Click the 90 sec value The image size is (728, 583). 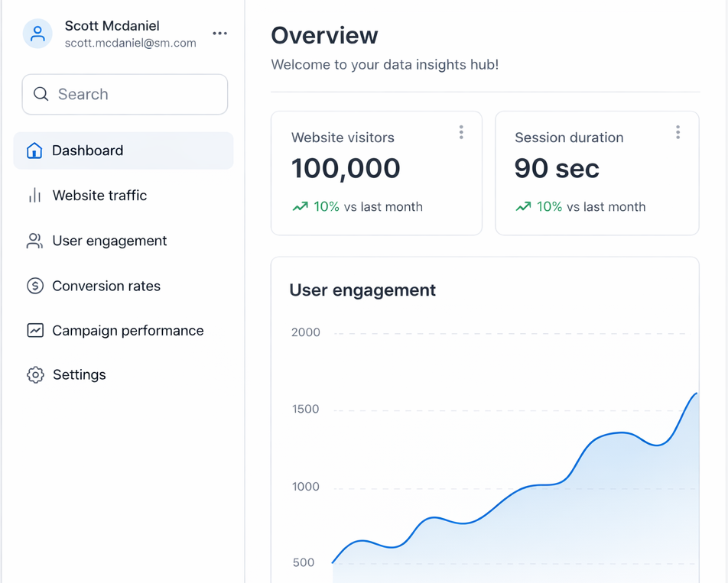(x=557, y=168)
